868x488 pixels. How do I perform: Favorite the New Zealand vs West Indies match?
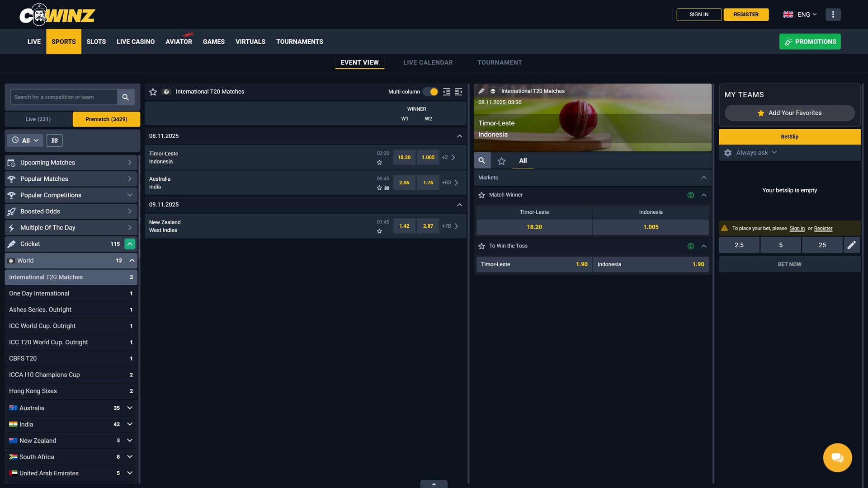point(380,231)
